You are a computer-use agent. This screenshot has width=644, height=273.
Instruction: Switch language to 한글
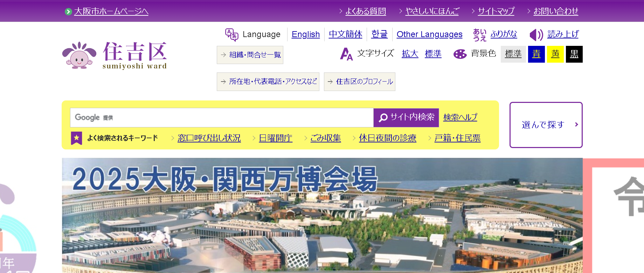pos(379,34)
